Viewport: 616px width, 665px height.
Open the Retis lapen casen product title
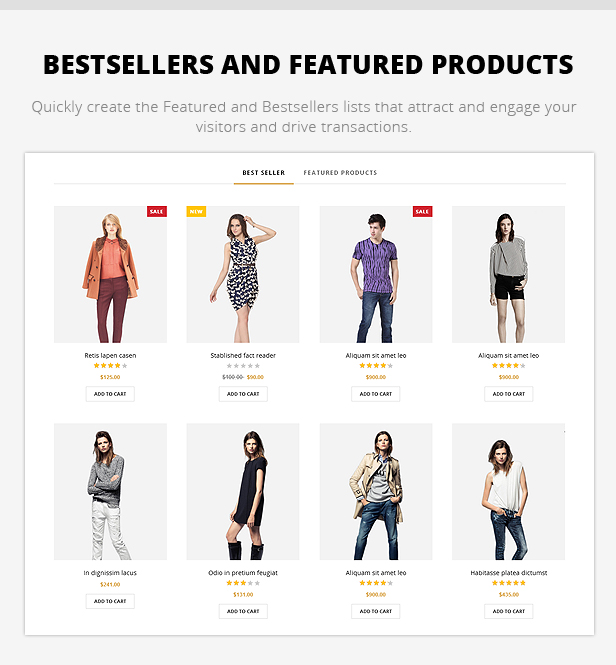[110, 355]
